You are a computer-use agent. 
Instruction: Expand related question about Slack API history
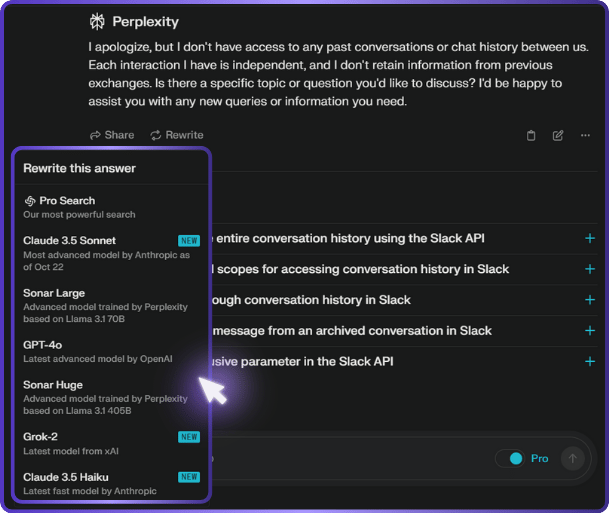(590, 238)
